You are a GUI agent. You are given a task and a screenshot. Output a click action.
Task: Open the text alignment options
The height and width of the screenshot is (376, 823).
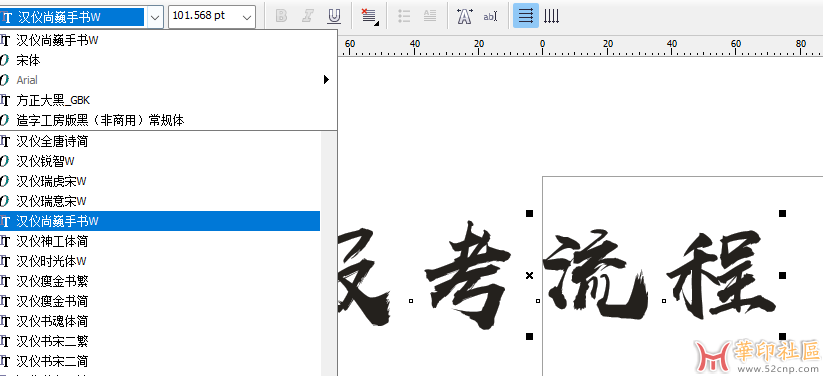[x=370, y=16]
